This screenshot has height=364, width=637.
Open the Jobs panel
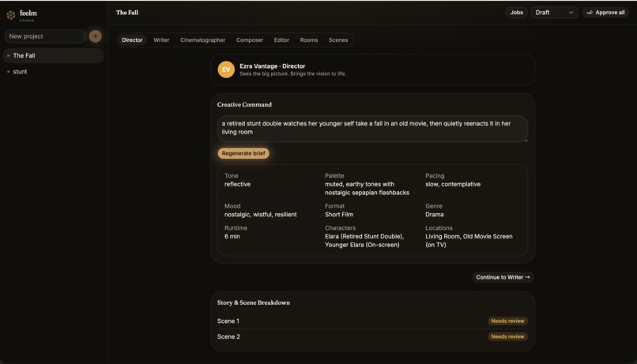pos(516,13)
